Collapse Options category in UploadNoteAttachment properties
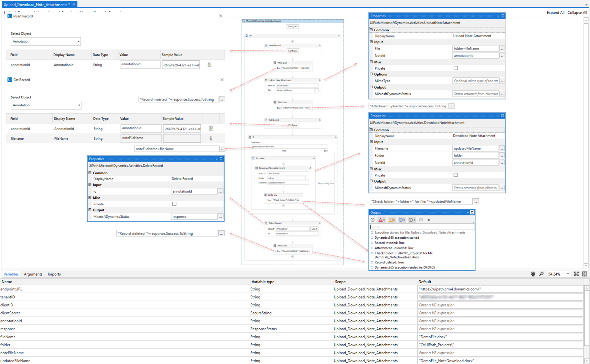This screenshot has width=590, height=364. coord(371,74)
